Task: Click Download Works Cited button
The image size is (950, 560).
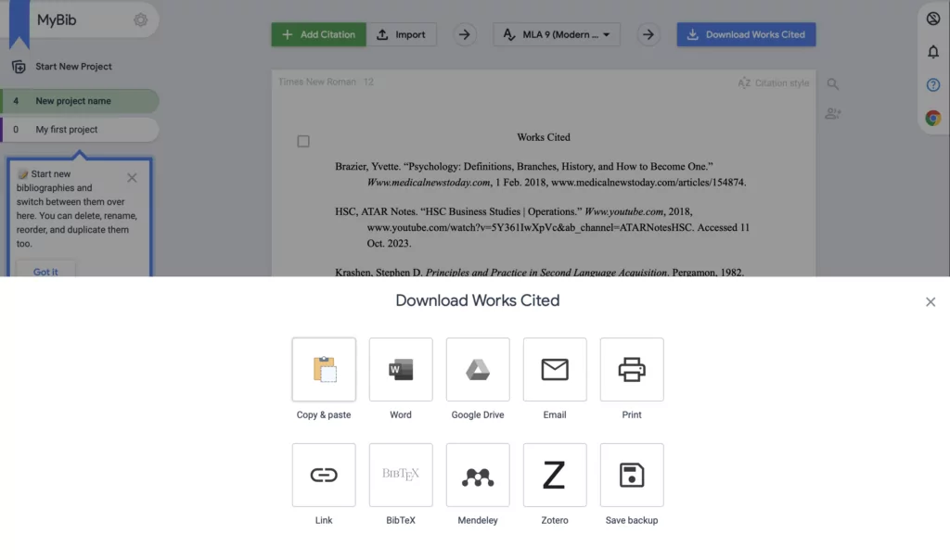Action: 746,34
